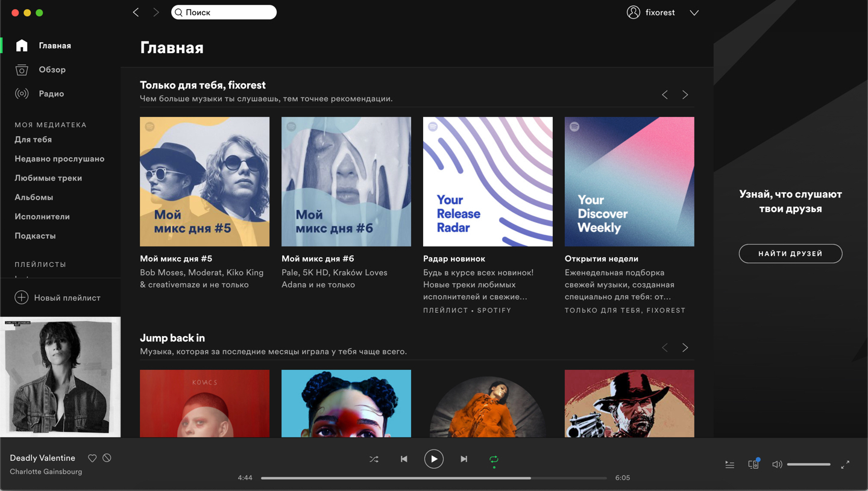Click the Главная home icon
Screen dimensions: 868x491
22,45
